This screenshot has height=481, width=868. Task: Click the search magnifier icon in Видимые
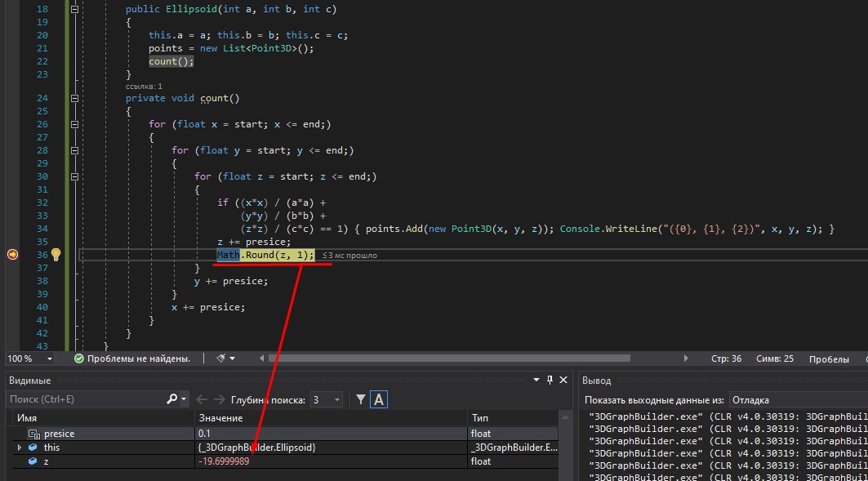(x=171, y=399)
